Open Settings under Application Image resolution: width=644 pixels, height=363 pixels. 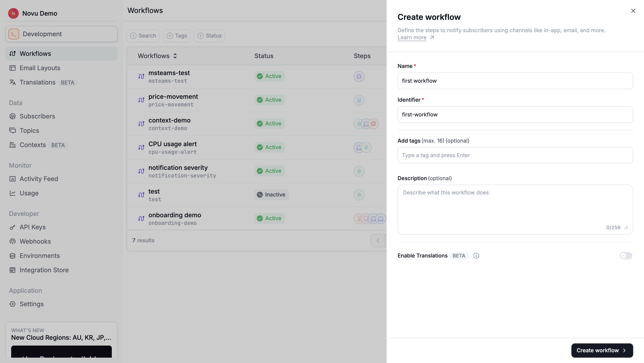pyautogui.click(x=32, y=304)
